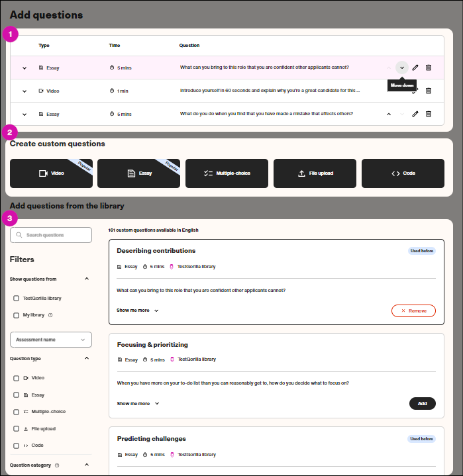Image resolution: width=463 pixels, height=476 pixels.
Task: Click the Search questions input field
Action: coord(51,235)
